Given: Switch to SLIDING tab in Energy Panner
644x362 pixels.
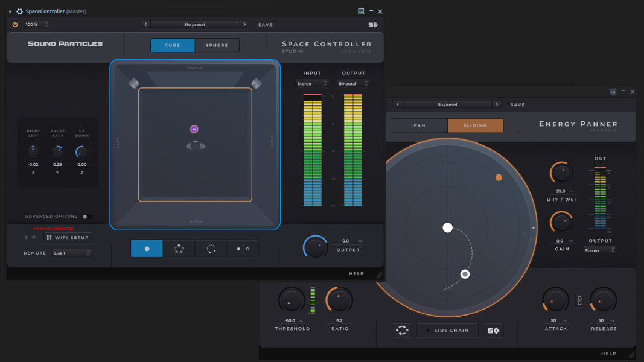Looking at the screenshot, I should [475, 125].
